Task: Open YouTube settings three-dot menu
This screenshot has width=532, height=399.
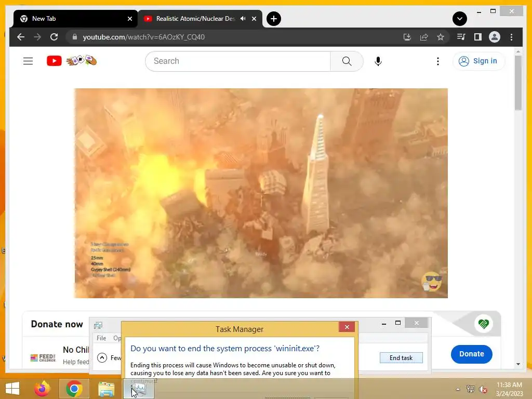Action: click(x=437, y=61)
